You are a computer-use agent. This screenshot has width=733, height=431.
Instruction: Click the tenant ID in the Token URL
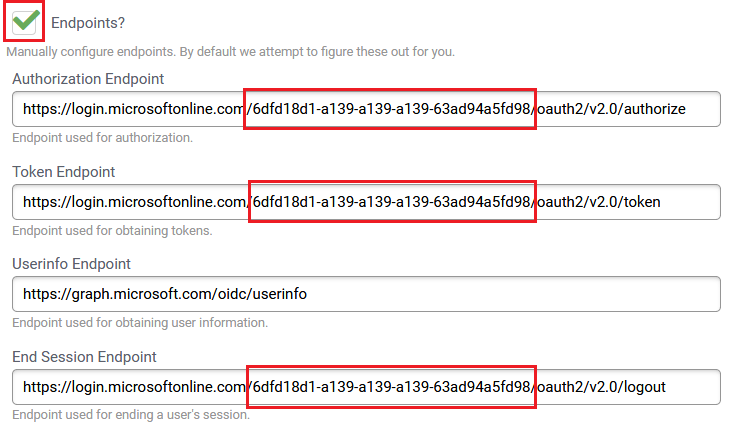pyautogui.click(x=391, y=202)
